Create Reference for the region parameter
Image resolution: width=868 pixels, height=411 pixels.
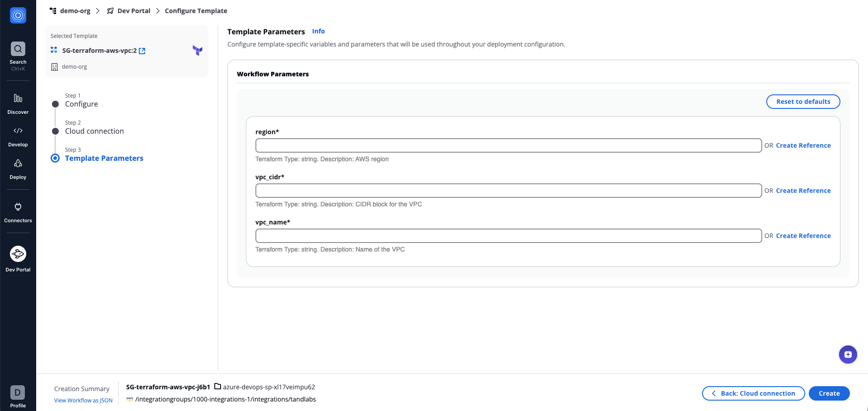click(803, 145)
